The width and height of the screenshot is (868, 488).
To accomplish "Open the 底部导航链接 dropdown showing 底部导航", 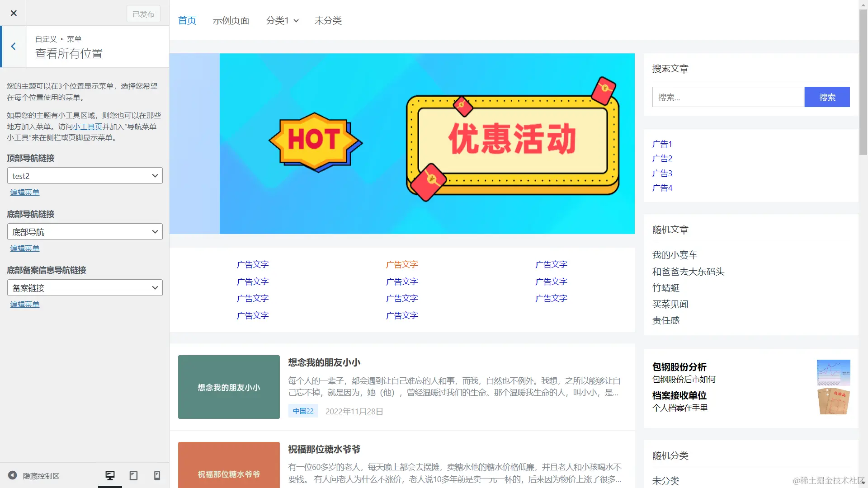I will pyautogui.click(x=85, y=232).
